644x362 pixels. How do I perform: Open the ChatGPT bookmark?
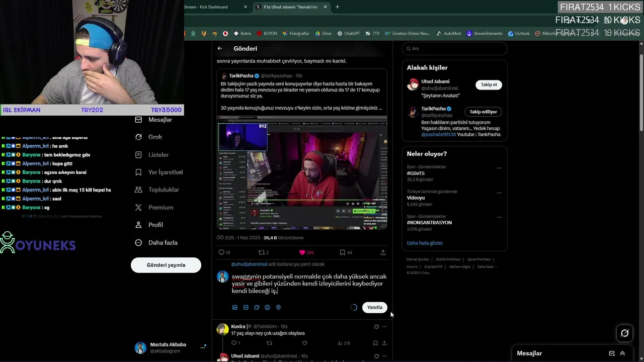click(x=349, y=34)
